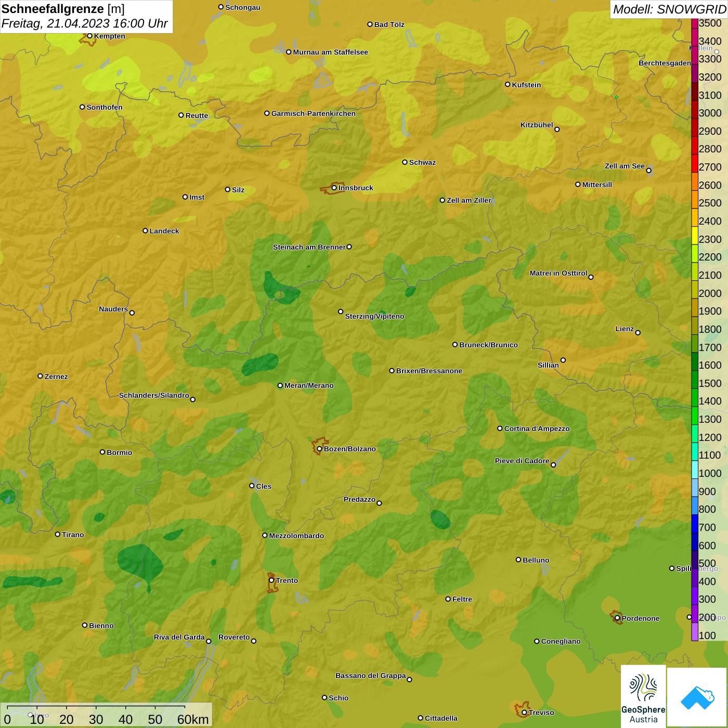The height and width of the screenshot is (728, 728).
Task: Click the Steinach am Brenner label
Action: [309, 247]
